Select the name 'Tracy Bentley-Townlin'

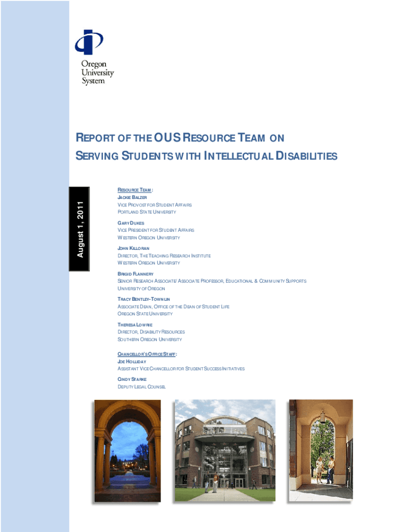pyautogui.click(x=143, y=299)
